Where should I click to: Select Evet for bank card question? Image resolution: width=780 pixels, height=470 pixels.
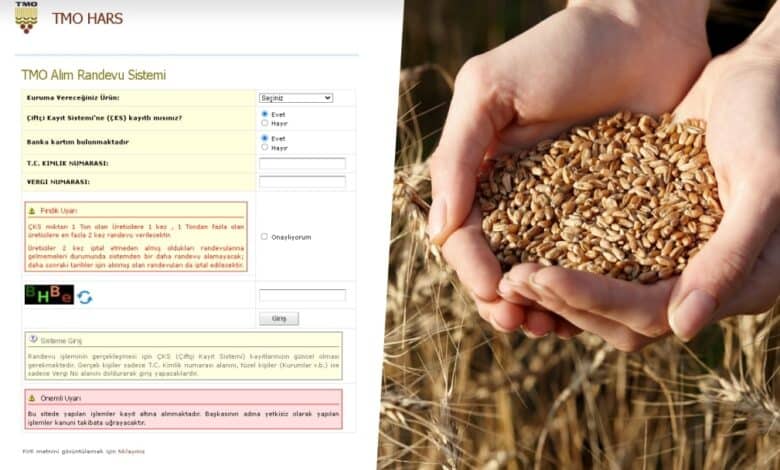[x=265, y=138]
